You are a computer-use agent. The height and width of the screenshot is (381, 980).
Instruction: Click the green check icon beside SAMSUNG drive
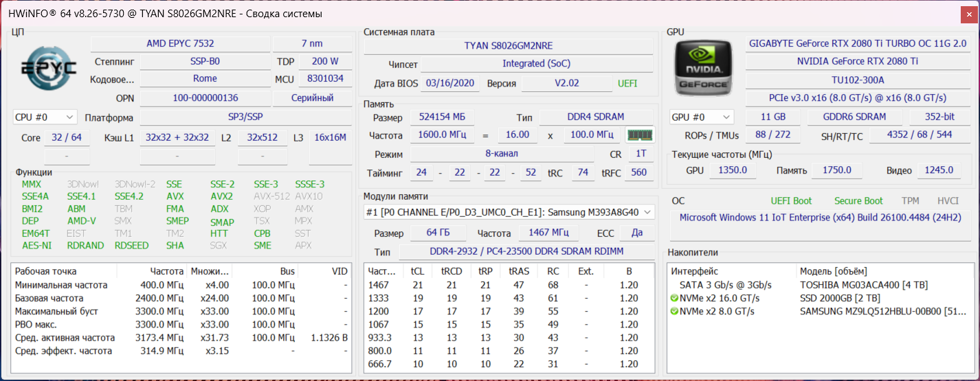click(x=674, y=311)
